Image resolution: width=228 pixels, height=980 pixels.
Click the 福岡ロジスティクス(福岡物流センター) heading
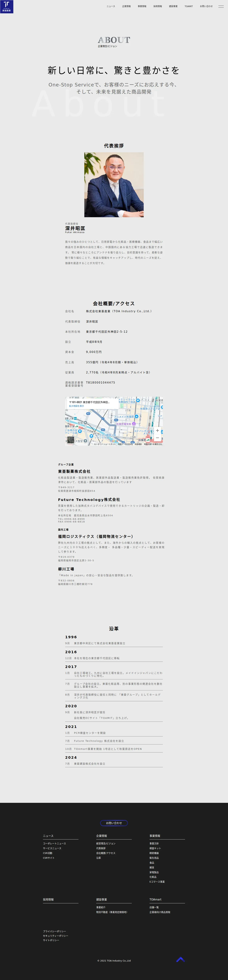point(96,536)
